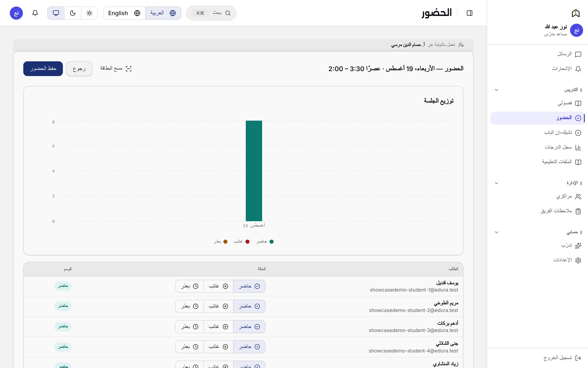Open الإشعارات notifications in sidebar
Image resolution: width=588 pixels, height=368 pixels.
coord(537,69)
